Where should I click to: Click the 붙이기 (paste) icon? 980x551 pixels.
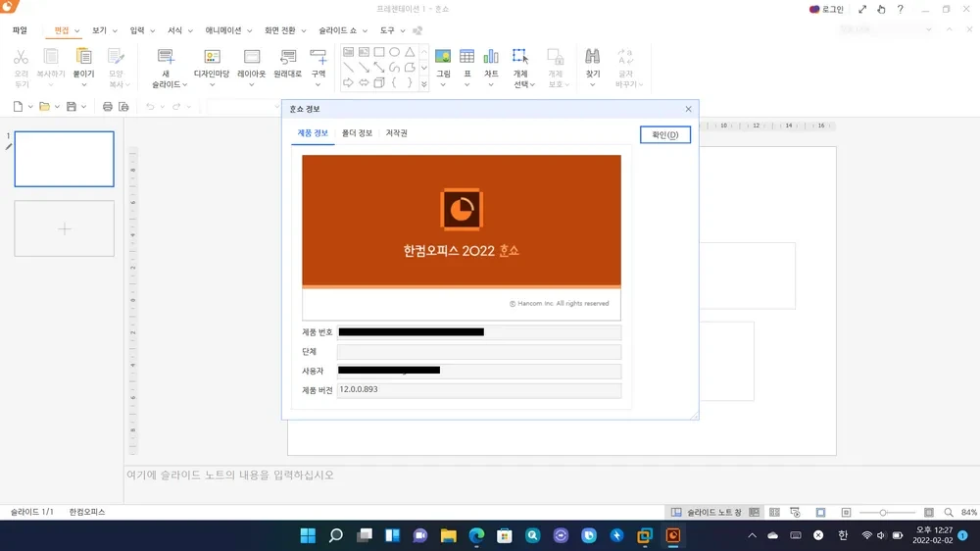[x=83, y=56]
